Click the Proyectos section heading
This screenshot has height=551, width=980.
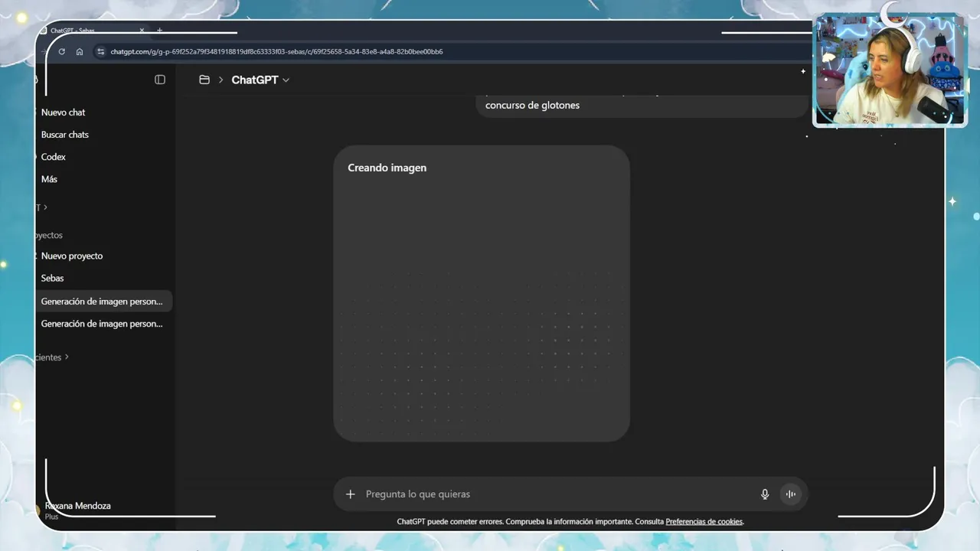(x=49, y=236)
